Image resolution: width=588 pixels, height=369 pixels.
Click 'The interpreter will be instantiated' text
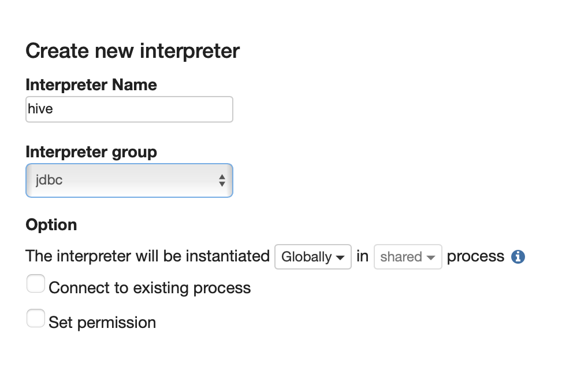[148, 256]
